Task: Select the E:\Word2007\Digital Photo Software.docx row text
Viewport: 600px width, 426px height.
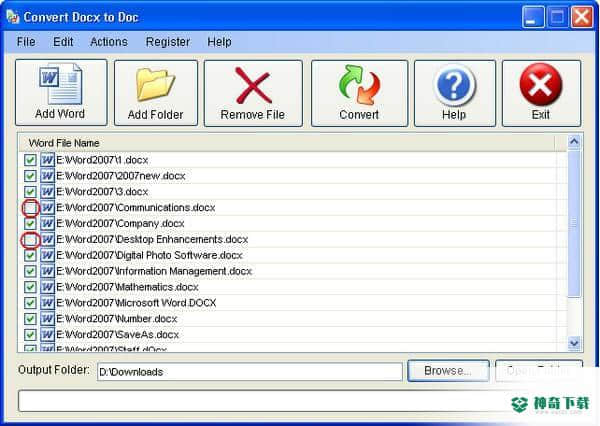Action: (150, 255)
